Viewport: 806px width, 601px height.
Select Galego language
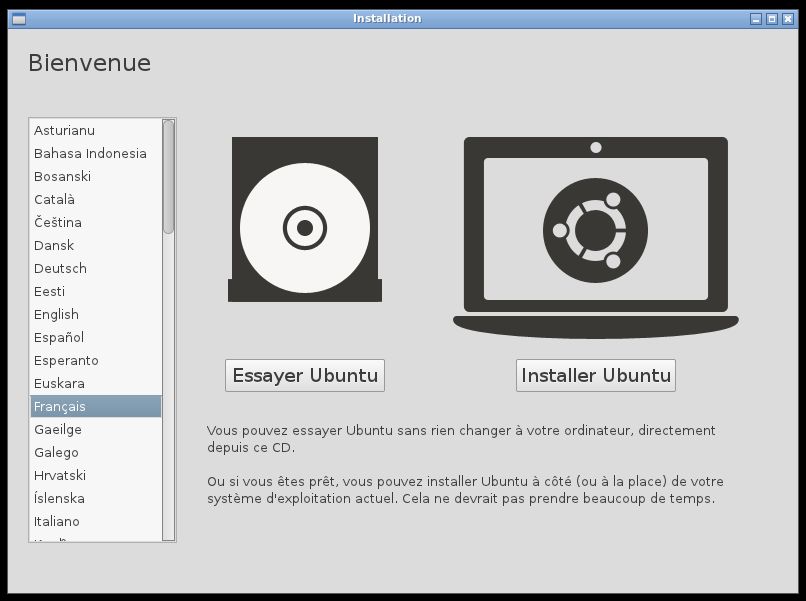click(x=96, y=452)
